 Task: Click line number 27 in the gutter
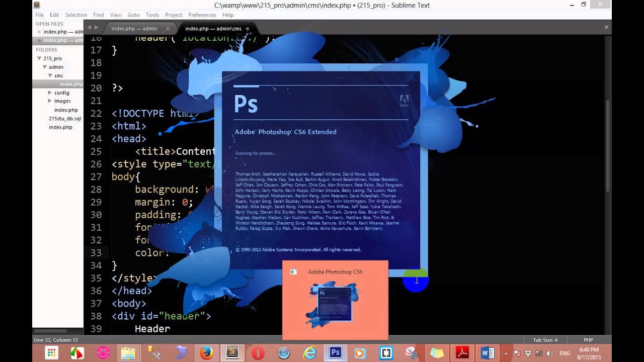96,176
